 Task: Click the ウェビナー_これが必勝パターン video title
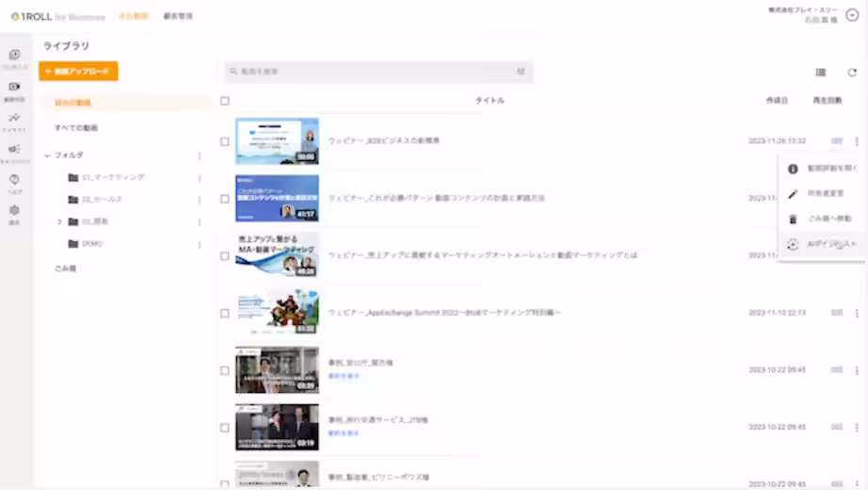click(436, 198)
